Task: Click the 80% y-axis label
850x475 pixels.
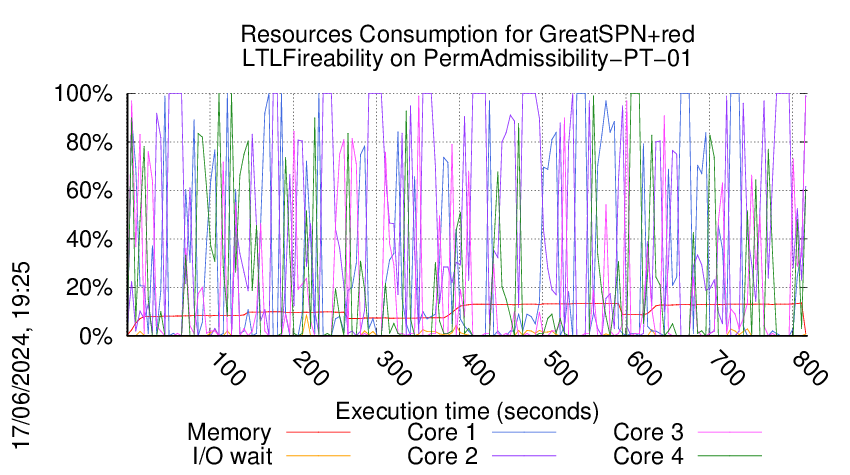Action: pos(89,143)
